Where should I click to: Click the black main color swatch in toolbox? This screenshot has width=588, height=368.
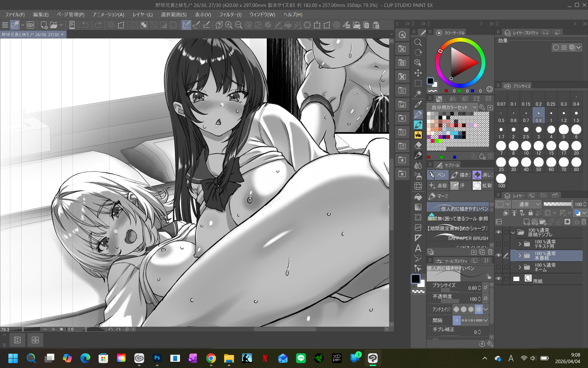415,279
